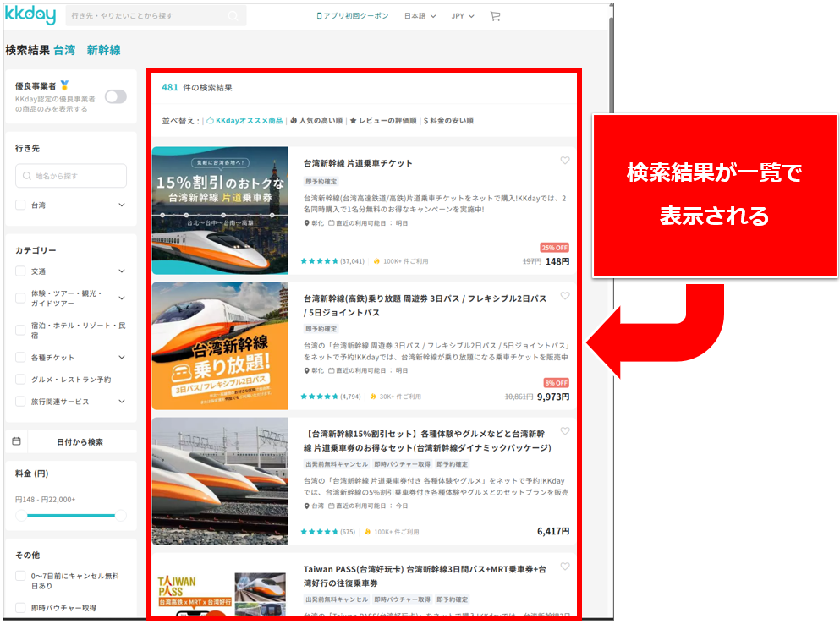Image resolution: width=840 pixels, height=624 pixels.
Task: Open the JPY currency dropdown
Action: pyautogui.click(x=463, y=16)
